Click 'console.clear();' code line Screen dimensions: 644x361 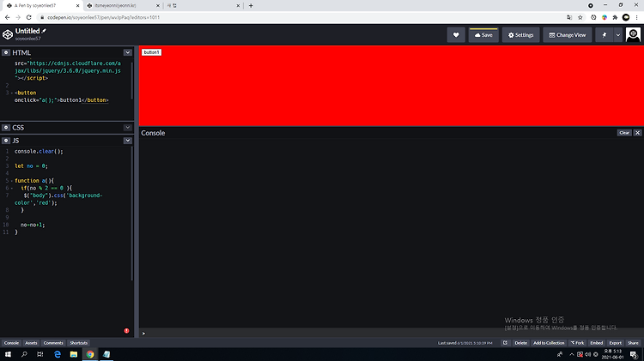[x=39, y=152]
